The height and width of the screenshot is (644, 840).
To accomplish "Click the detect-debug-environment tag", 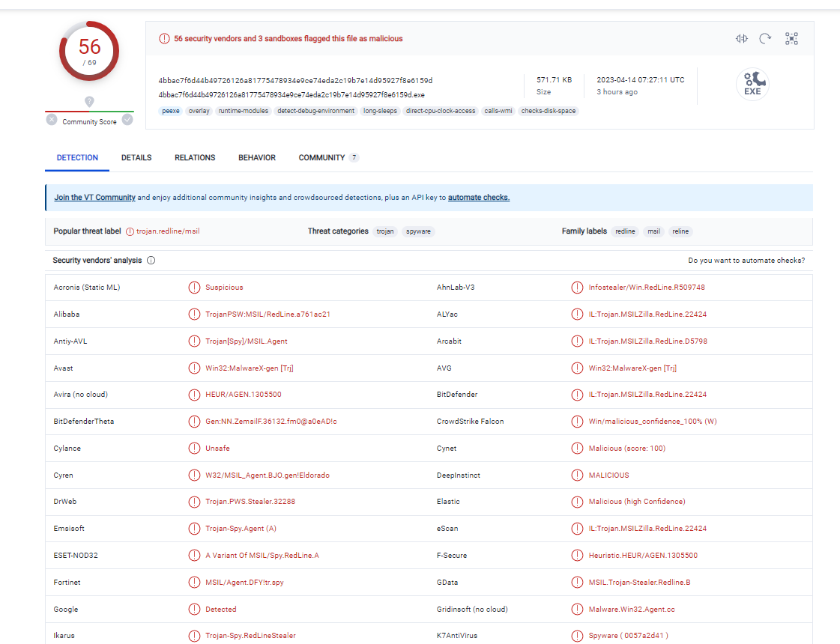I will tap(316, 111).
